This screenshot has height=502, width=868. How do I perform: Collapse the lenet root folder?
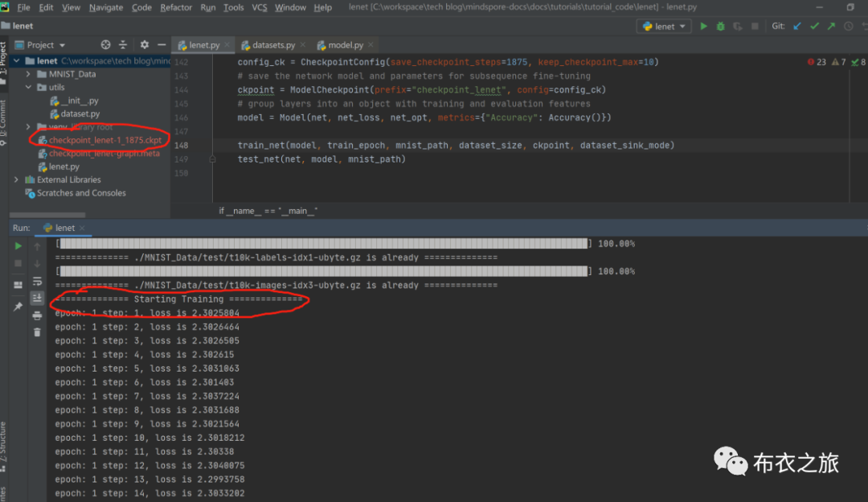click(17, 61)
